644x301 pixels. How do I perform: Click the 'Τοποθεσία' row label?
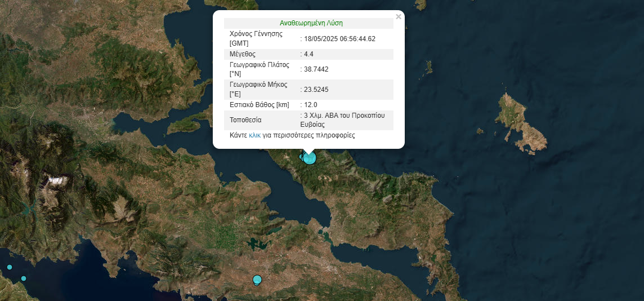pos(245,120)
